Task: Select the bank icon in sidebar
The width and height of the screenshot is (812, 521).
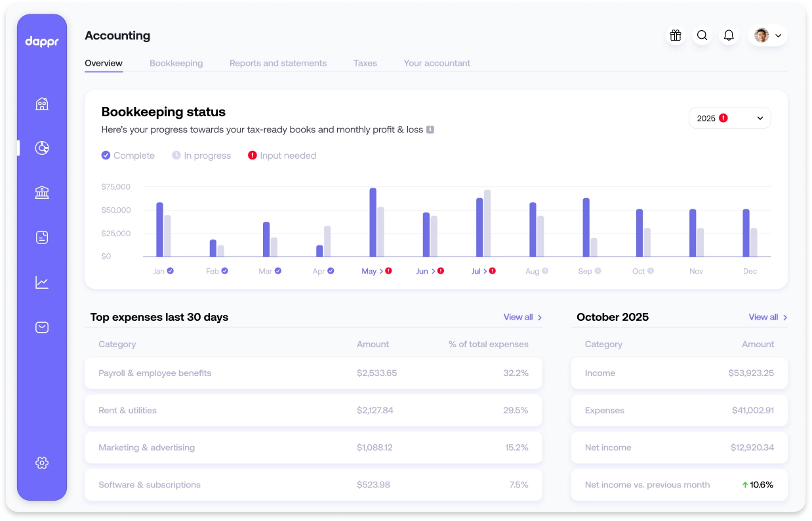Action: (42, 192)
